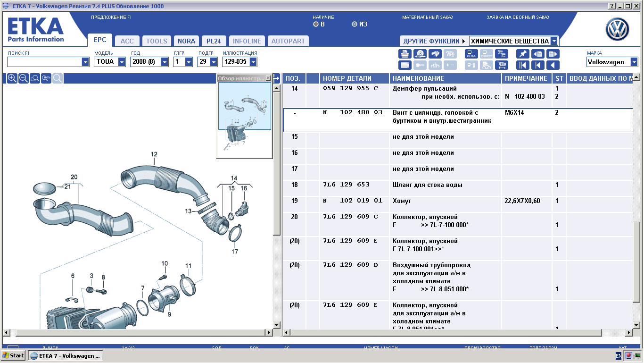The width and height of the screenshot is (644, 363).
Task: Switch to the INFOLINE tab
Action: 247,41
